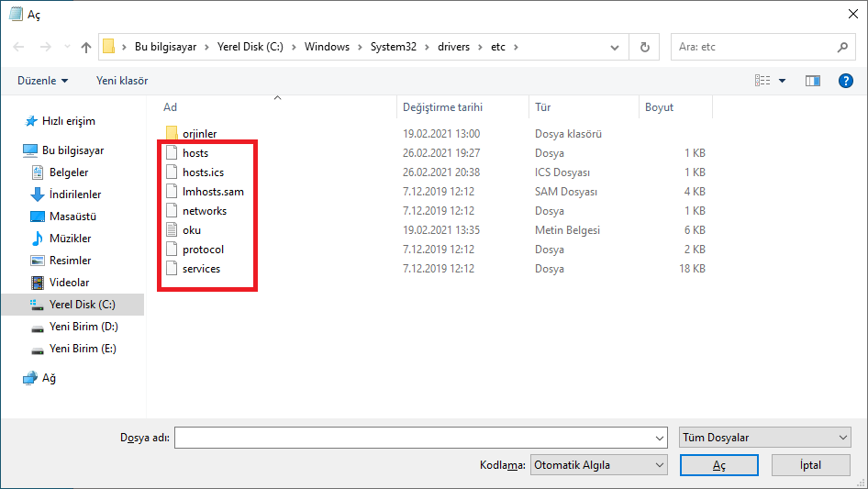Expand chevron after Windows in breadcrumb

point(360,47)
